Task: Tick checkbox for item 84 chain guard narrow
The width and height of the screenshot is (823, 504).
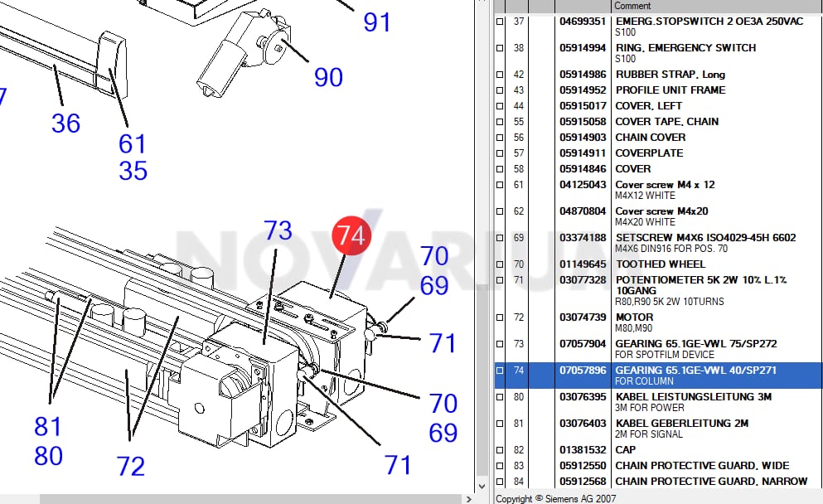Action: point(500,482)
